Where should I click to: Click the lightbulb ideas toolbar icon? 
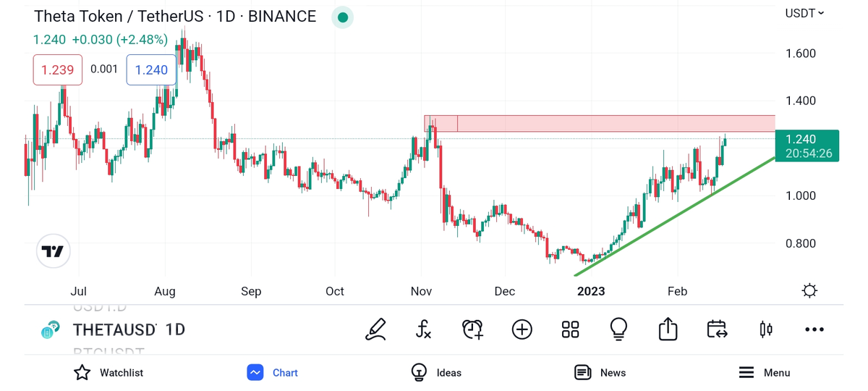[x=618, y=329]
